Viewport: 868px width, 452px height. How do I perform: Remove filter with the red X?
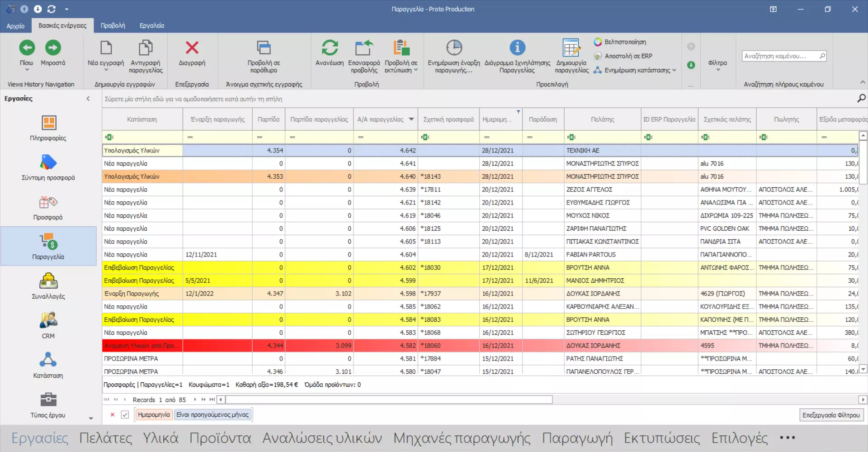113,414
